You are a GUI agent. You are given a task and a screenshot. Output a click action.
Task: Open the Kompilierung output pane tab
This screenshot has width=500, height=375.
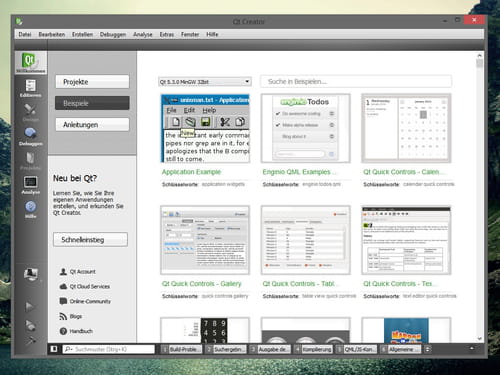[x=313, y=349]
